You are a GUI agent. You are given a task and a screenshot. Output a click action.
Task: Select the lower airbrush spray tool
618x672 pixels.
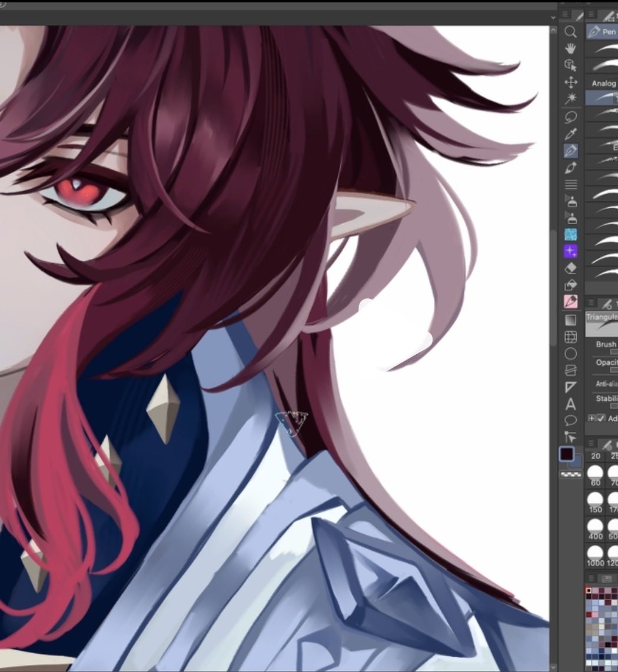point(570,218)
